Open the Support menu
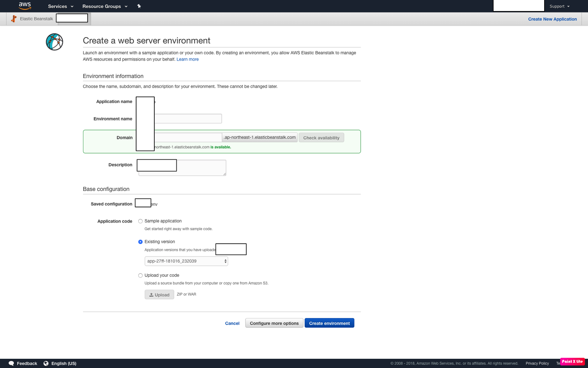Viewport: 588px width, 368px height. pos(559,6)
